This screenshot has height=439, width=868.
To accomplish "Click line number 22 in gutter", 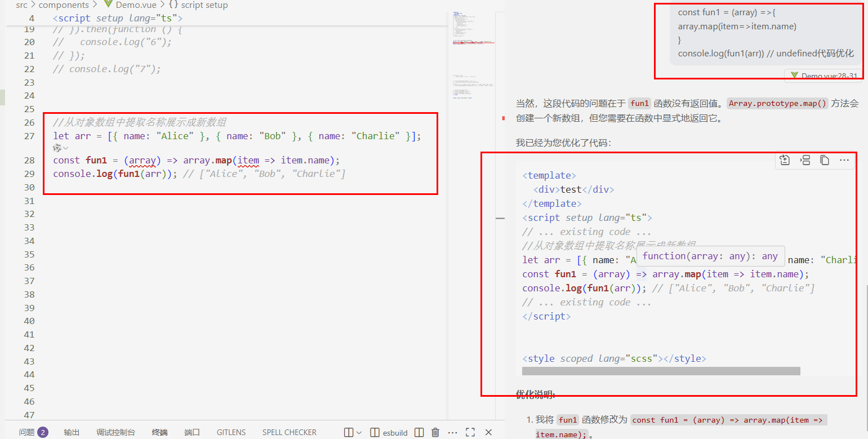I will click(x=29, y=69).
